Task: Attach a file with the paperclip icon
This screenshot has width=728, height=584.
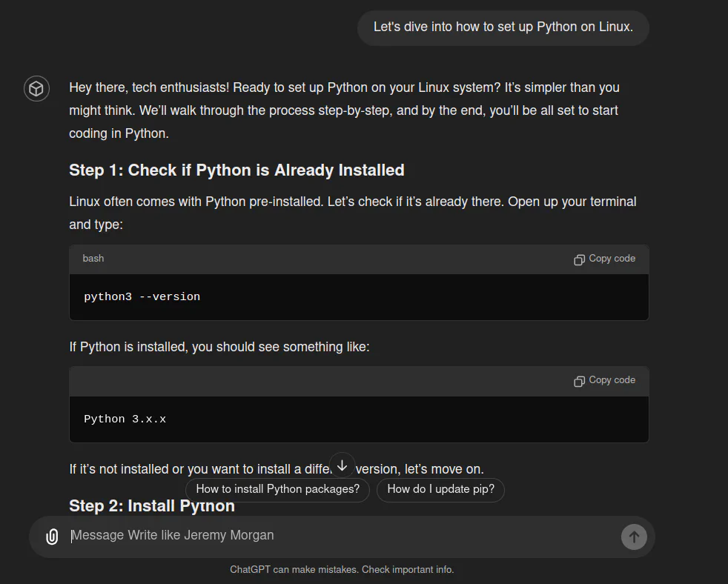Action: pos(52,537)
